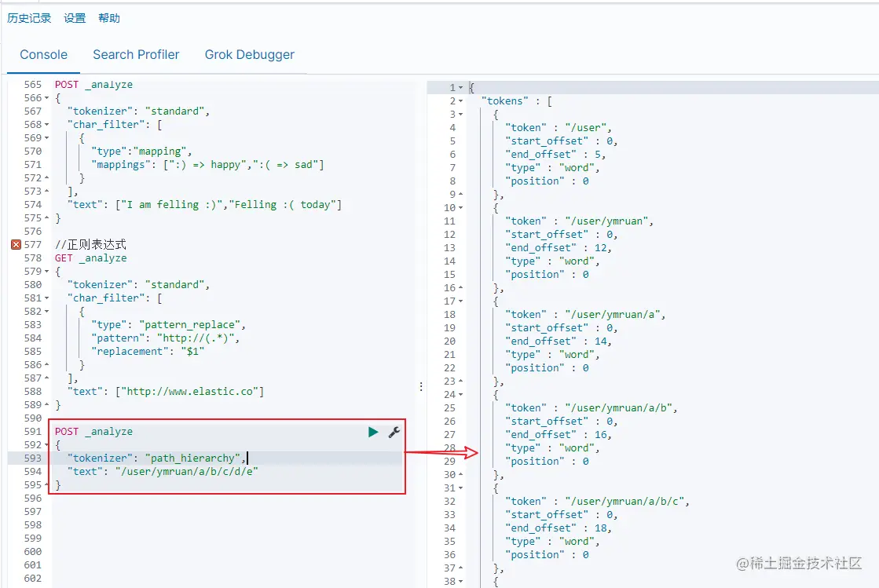Collapse the code block at editor line 566
The width and height of the screenshot is (879, 588).
pyautogui.click(x=46, y=98)
